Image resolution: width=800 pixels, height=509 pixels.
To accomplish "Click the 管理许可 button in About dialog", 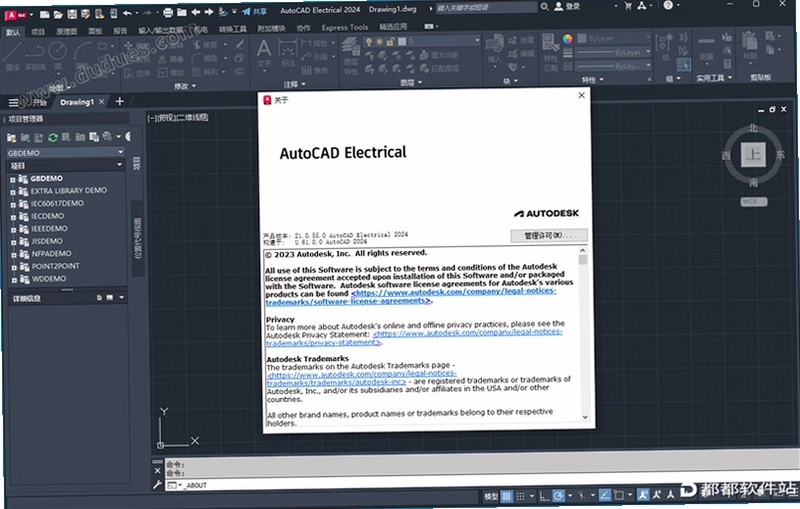I will click(x=548, y=235).
